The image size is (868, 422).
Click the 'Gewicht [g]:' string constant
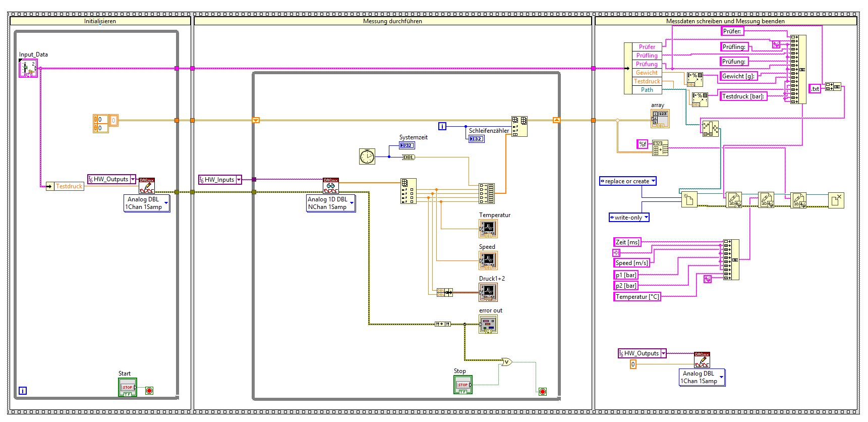[x=738, y=76]
